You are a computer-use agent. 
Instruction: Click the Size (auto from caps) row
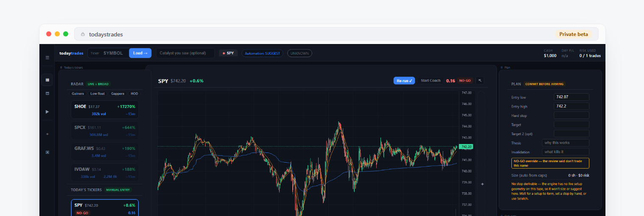coord(550,175)
